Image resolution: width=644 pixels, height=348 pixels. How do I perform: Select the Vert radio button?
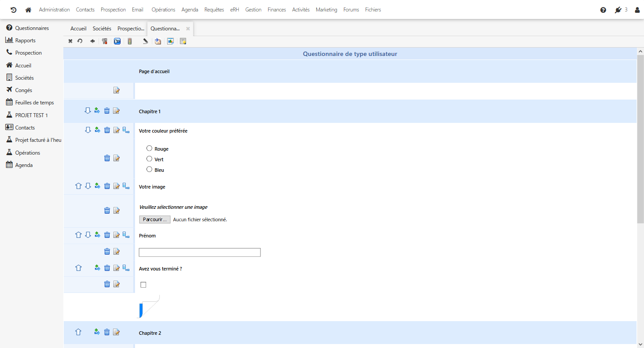coord(149,159)
